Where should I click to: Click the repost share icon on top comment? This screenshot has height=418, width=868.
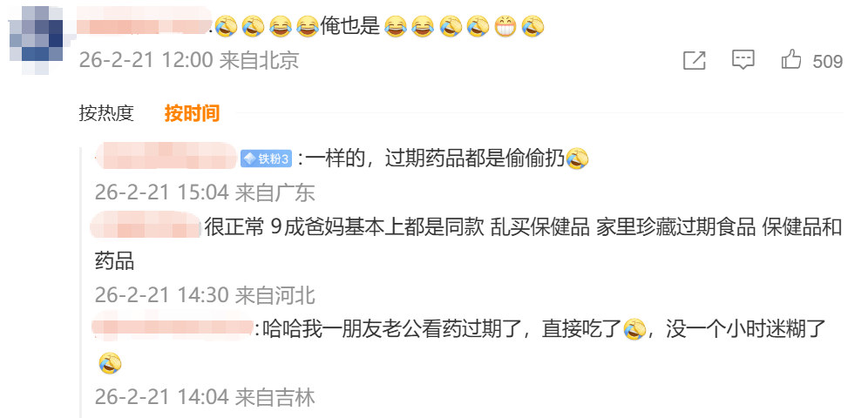(695, 60)
